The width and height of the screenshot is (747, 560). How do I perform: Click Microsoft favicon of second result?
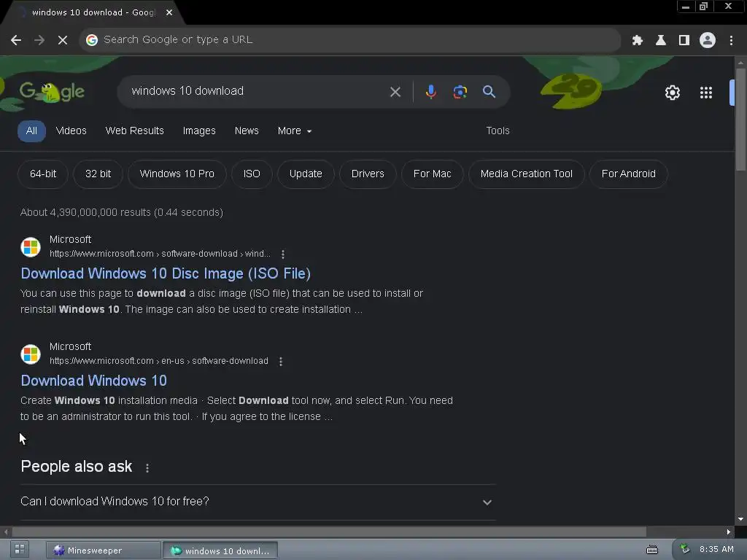31,354
